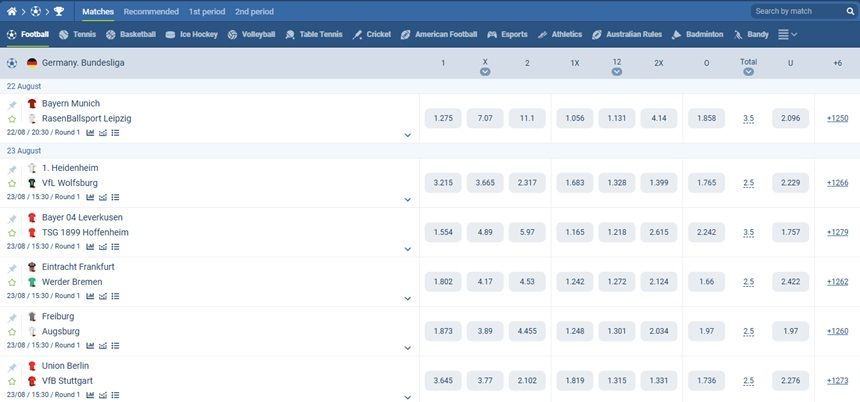This screenshot has width=860, height=402.
Task: Click the football icon beside Germany. Bundesliga
Action: pyautogui.click(x=12, y=63)
